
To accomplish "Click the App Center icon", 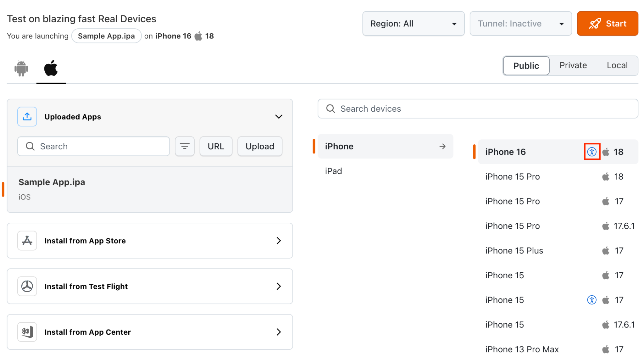I will tap(27, 332).
